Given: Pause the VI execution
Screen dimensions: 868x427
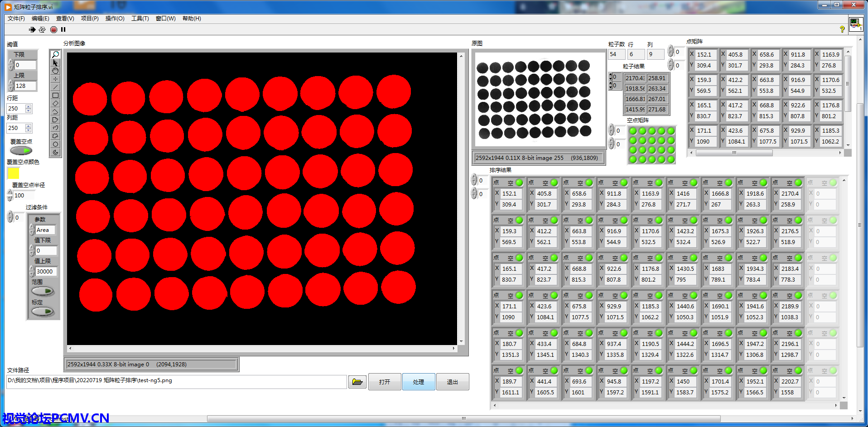Looking at the screenshot, I should click(x=63, y=30).
